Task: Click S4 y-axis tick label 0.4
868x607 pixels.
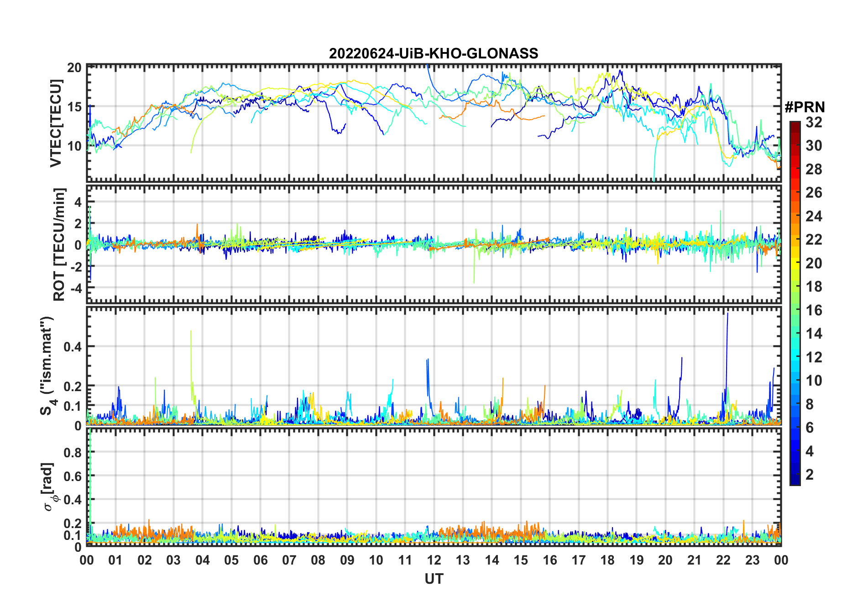Action: 73,347
